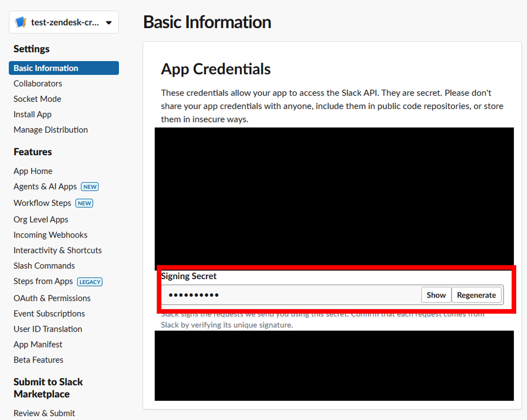Open Org Level Apps page
The width and height of the screenshot is (527, 420).
click(x=41, y=220)
